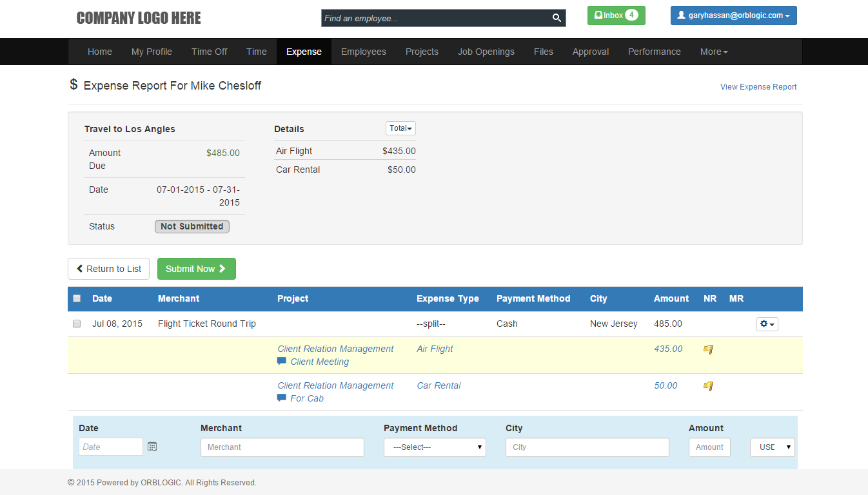Screen dimensions: 868x495
Task: Go to the Time Off tab
Action: click(209, 52)
